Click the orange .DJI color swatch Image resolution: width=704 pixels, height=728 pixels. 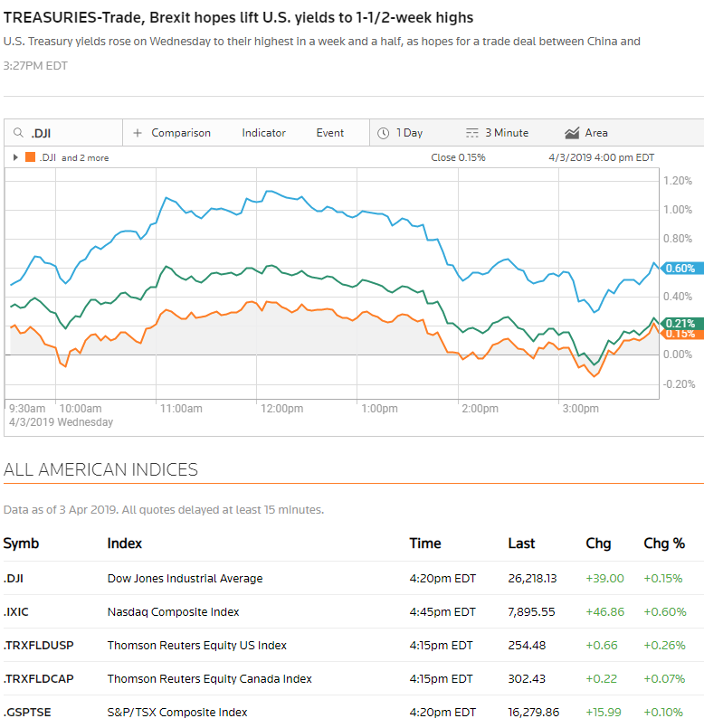click(30, 157)
